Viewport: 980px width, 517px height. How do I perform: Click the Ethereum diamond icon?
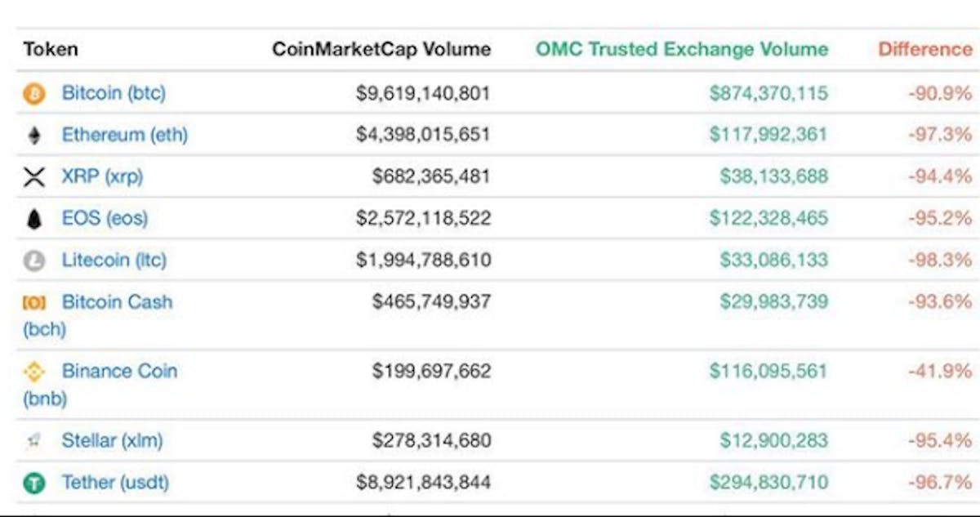[34, 136]
